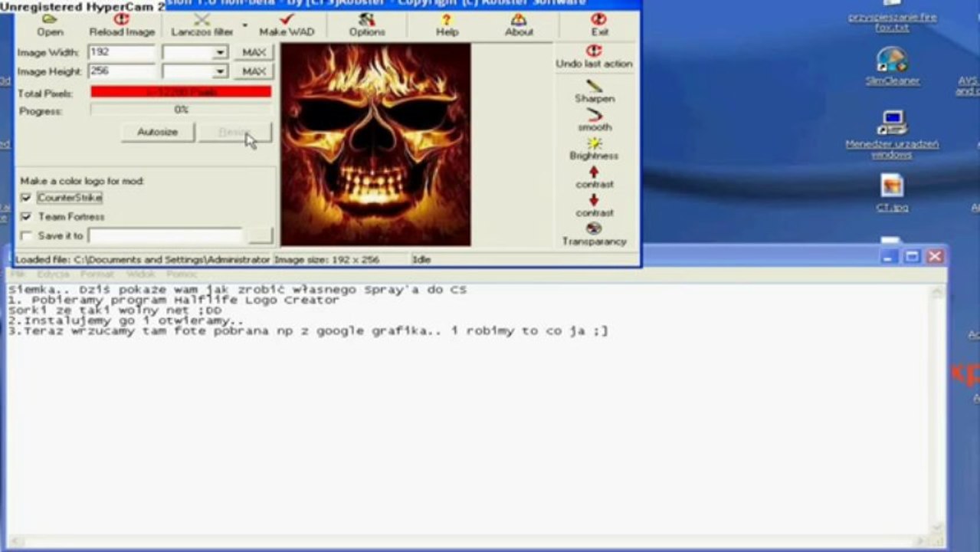Image resolution: width=980 pixels, height=552 pixels.
Task: Open Notepad's Plik menu
Action: tap(16, 274)
